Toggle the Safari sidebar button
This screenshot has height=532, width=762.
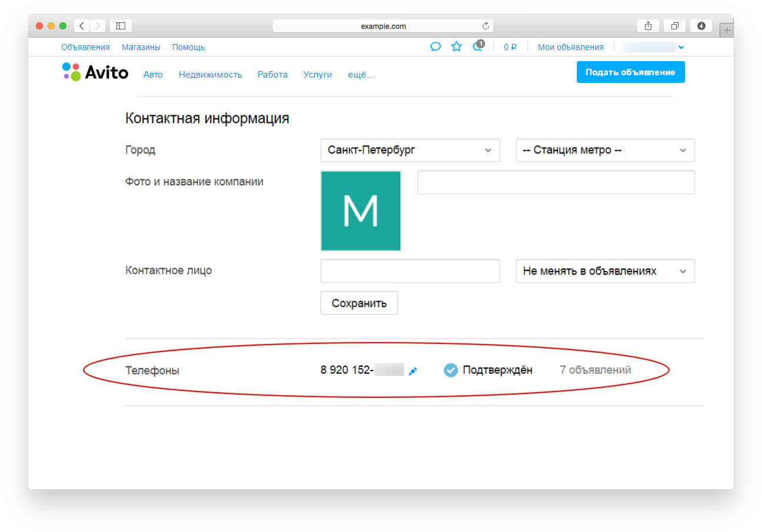[x=121, y=26]
